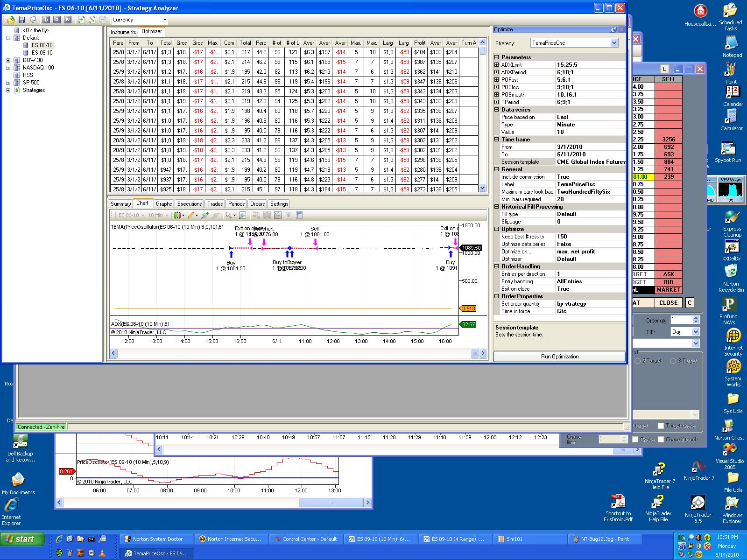Open the Currency dropdown in toolbar
Screen dimensions: 747x560
tap(164, 20)
